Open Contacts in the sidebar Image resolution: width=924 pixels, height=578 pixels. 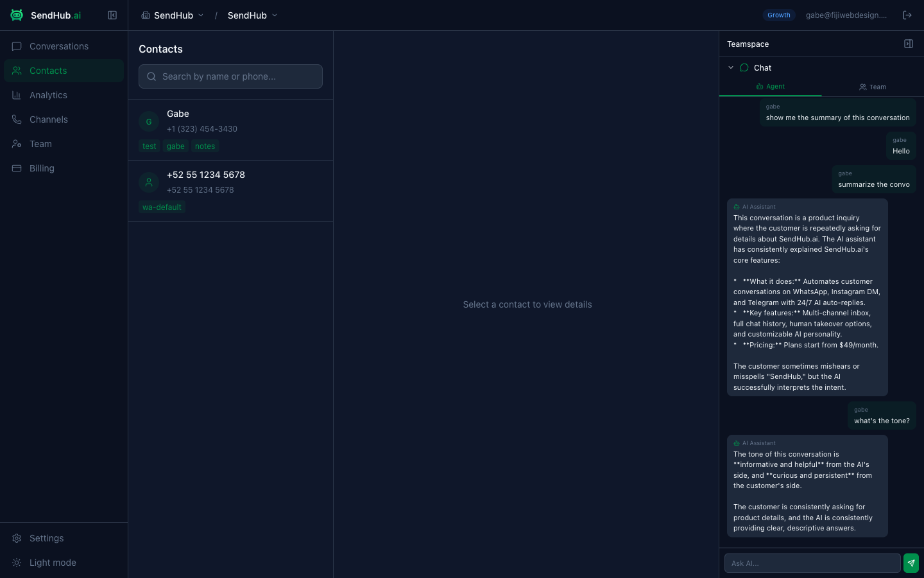coord(64,71)
